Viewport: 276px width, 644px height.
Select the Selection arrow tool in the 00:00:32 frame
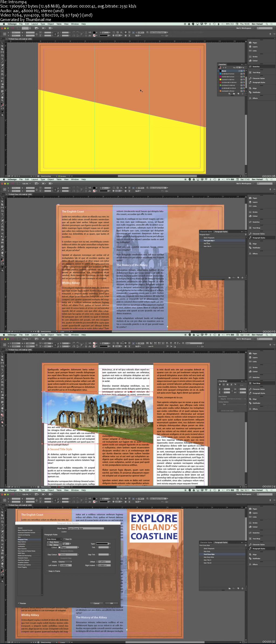(2, 509)
